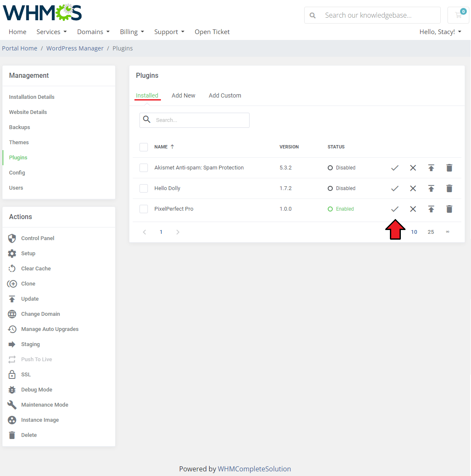
Task: Click the Clear Cache refresh icon
Action: click(x=12, y=269)
